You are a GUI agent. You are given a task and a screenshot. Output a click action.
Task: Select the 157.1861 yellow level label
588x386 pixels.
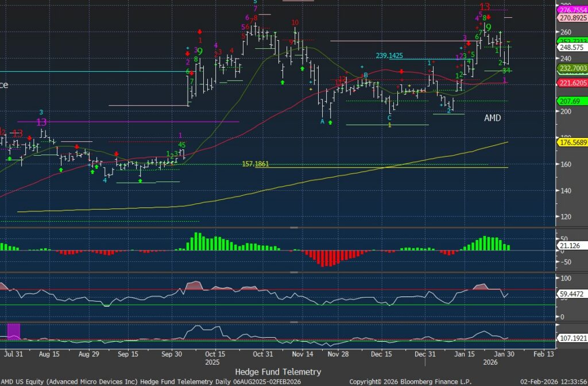[256, 164]
